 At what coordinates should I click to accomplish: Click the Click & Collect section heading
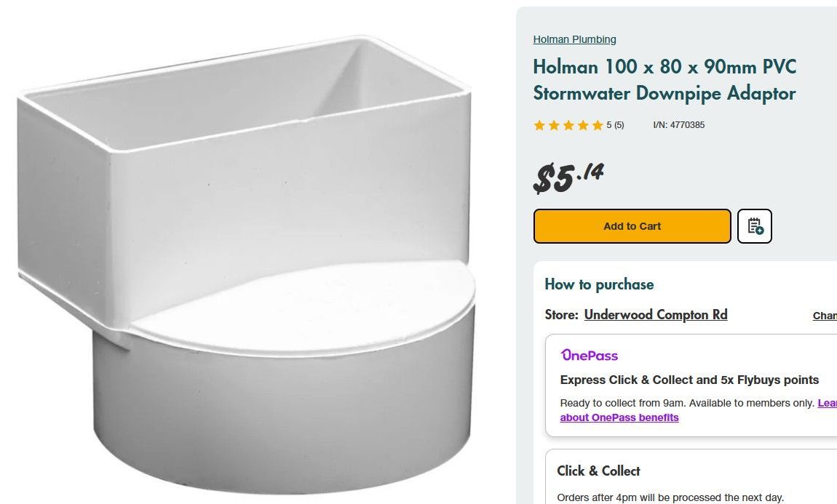598,471
